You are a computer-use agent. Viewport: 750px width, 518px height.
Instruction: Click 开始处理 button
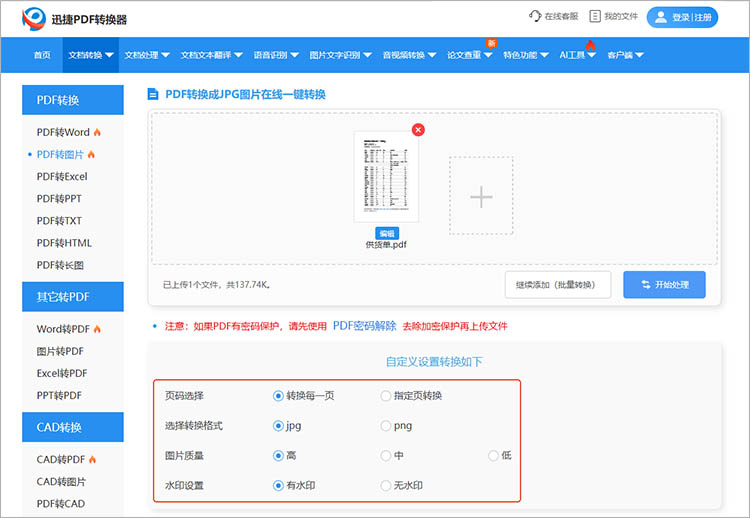pyautogui.click(x=664, y=285)
